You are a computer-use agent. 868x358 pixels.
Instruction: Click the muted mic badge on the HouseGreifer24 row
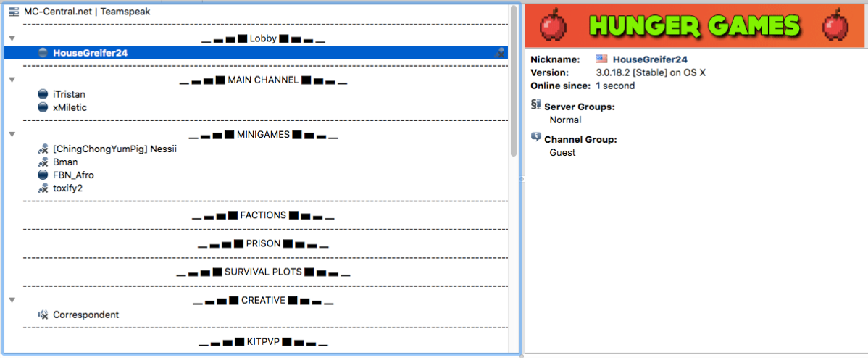click(x=500, y=53)
